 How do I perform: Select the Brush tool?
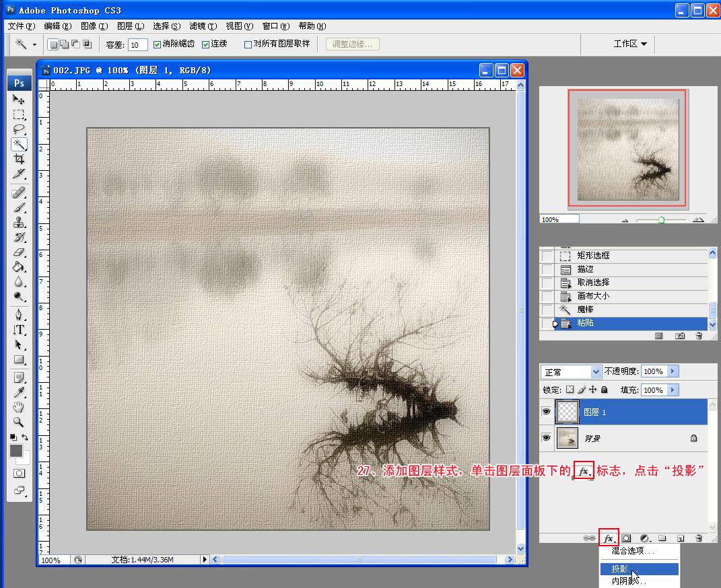pos(19,208)
